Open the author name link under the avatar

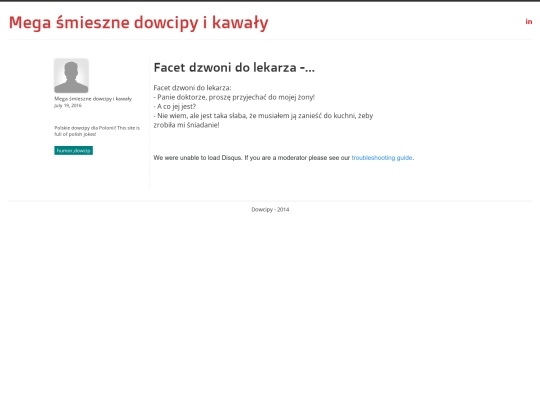[x=93, y=99]
